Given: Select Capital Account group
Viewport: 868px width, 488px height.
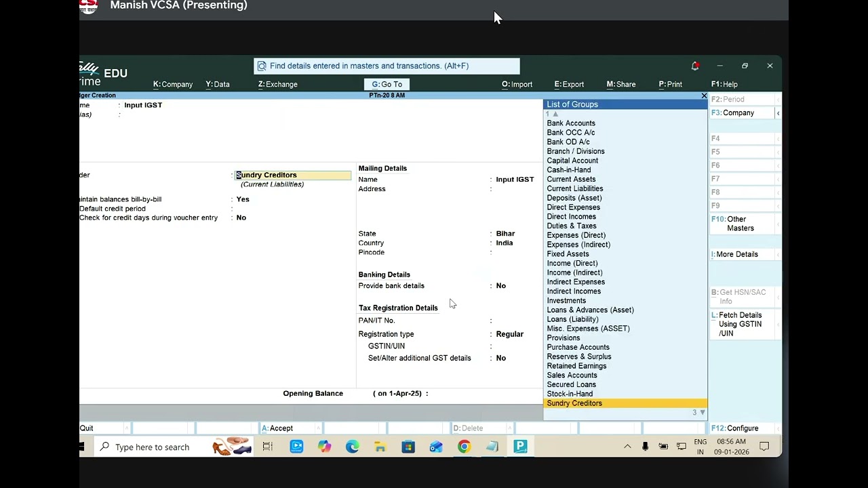Looking at the screenshot, I should pyautogui.click(x=572, y=161).
